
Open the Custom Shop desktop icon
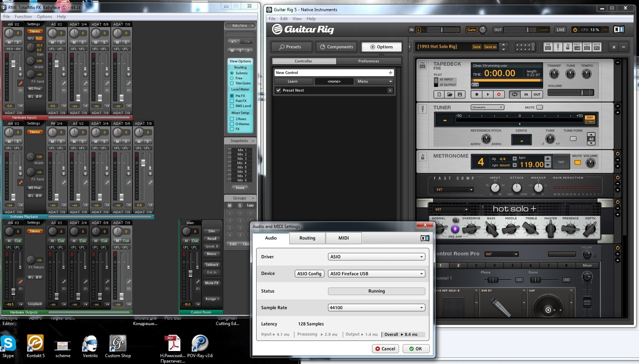coord(118,346)
